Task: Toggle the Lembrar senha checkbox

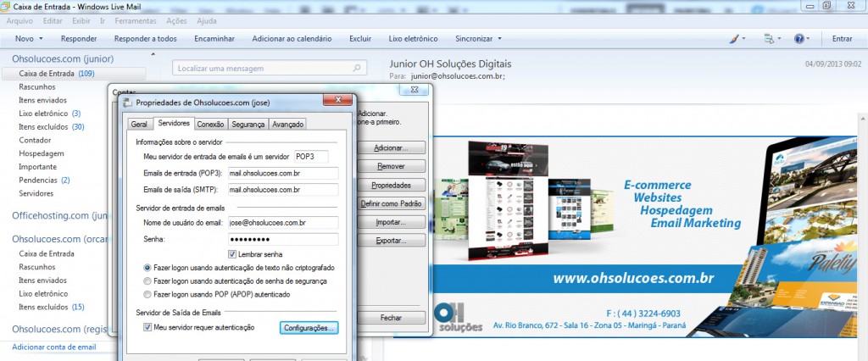Action: coord(233,254)
